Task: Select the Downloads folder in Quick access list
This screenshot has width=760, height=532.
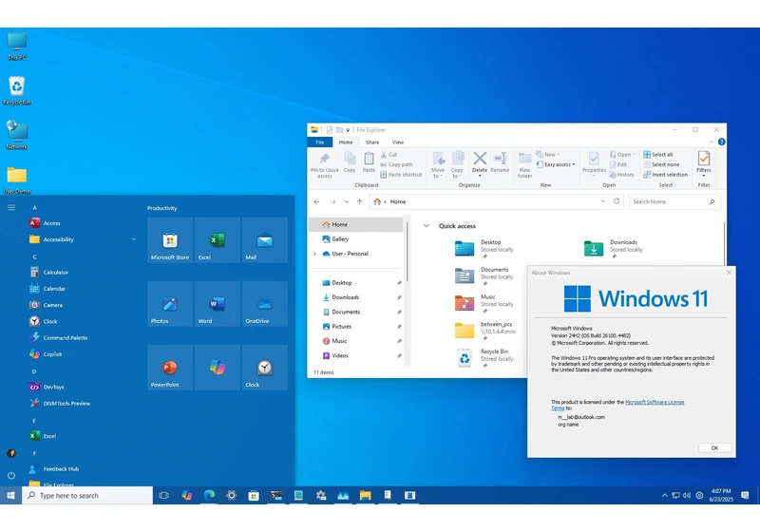Action: tap(613, 248)
